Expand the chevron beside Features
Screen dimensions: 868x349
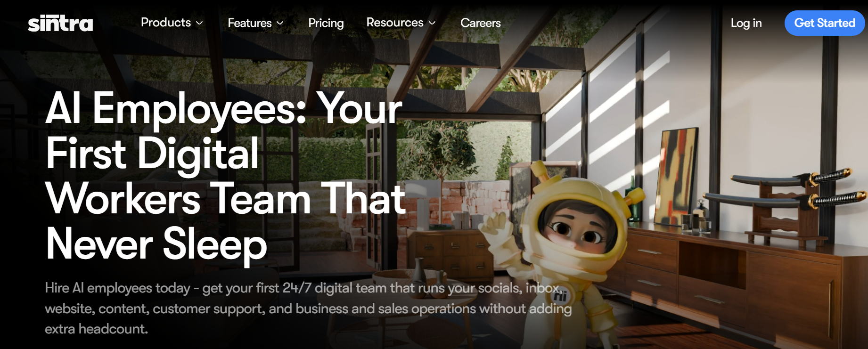pos(280,23)
